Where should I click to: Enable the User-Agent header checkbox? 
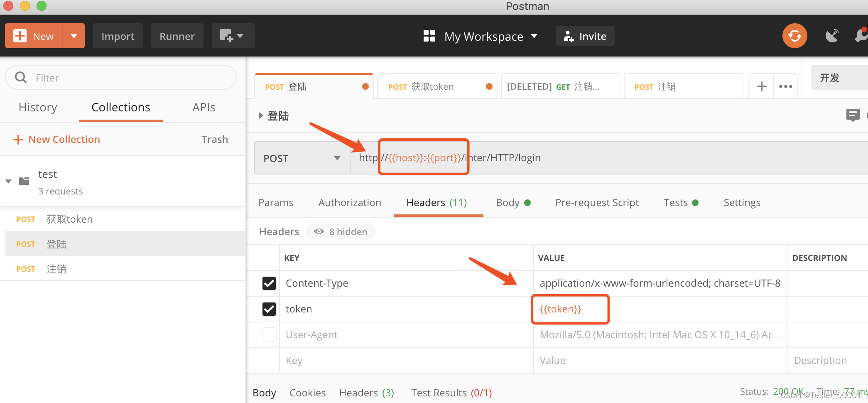(x=269, y=335)
